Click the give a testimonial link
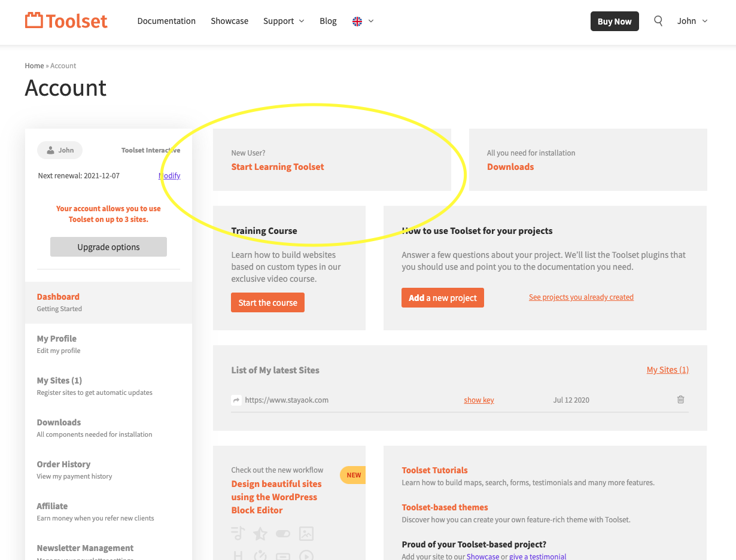This screenshot has width=736, height=560. [537, 556]
